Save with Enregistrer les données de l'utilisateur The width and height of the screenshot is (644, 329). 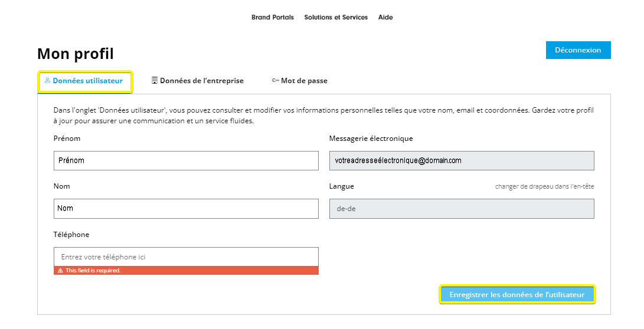click(517, 295)
